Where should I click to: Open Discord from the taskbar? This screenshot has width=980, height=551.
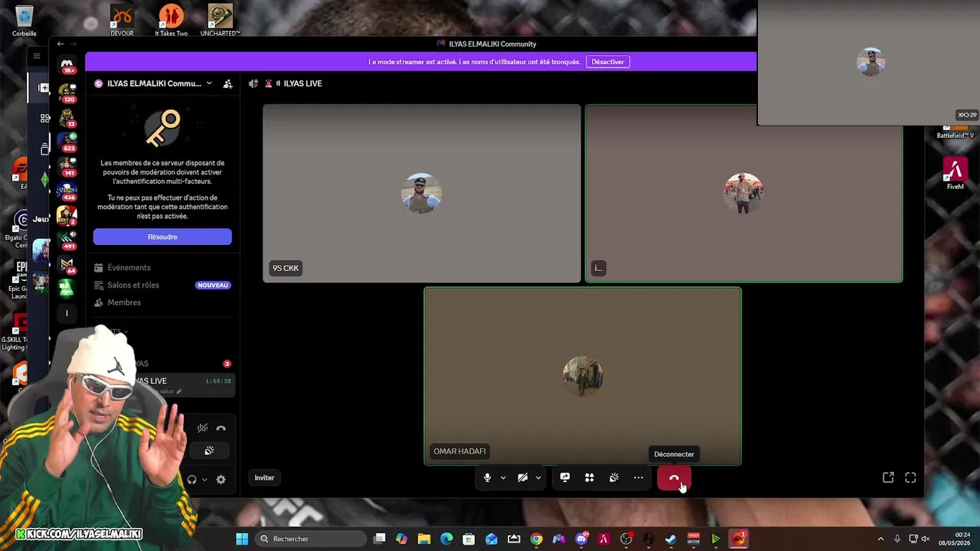point(581,539)
